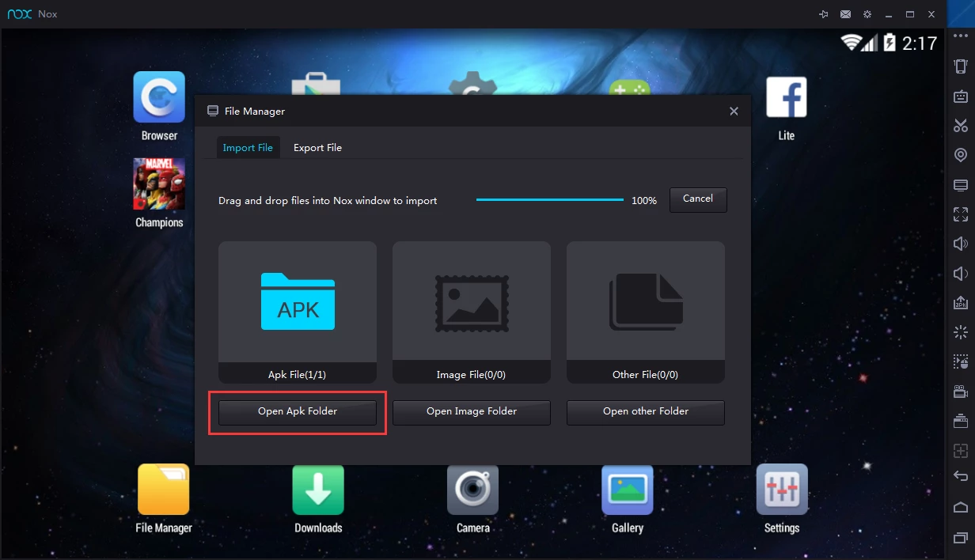The width and height of the screenshot is (975, 560).
Task: Click the fullscreen icon in the sidebar
Action: tap(961, 214)
